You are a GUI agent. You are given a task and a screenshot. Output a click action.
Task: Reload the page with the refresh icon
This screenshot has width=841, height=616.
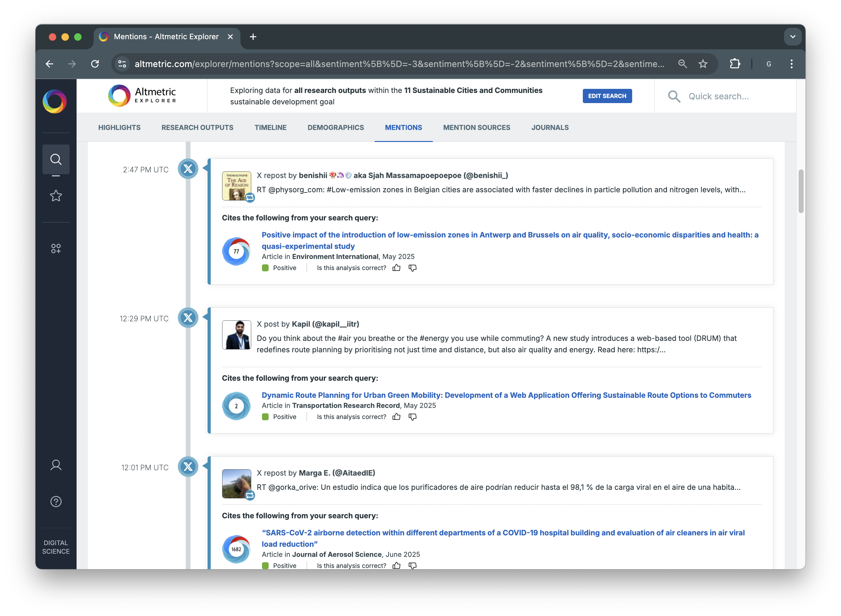[x=95, y=64]
